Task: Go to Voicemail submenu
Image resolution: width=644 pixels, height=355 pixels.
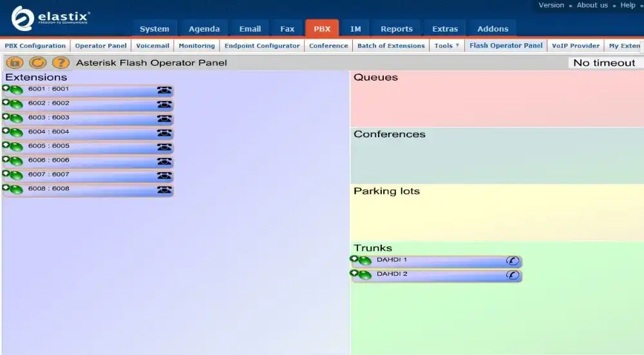Action: coord(153,46)
